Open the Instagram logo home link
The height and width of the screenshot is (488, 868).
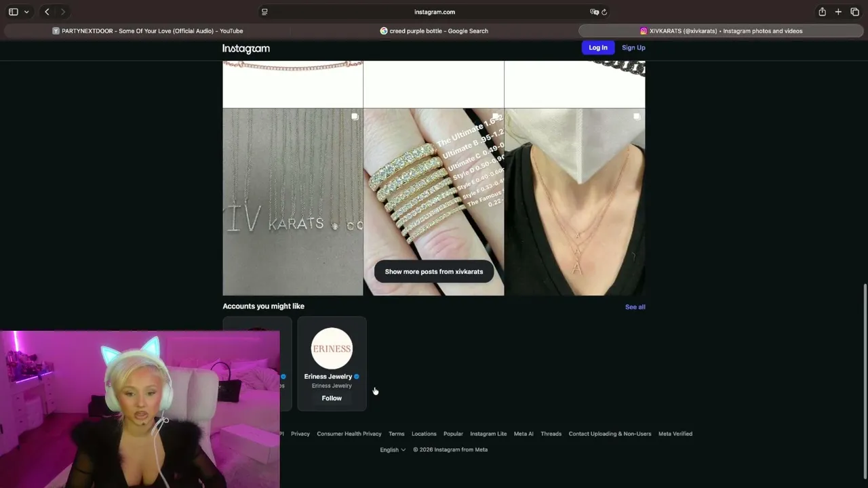click(x=246, y=48)
